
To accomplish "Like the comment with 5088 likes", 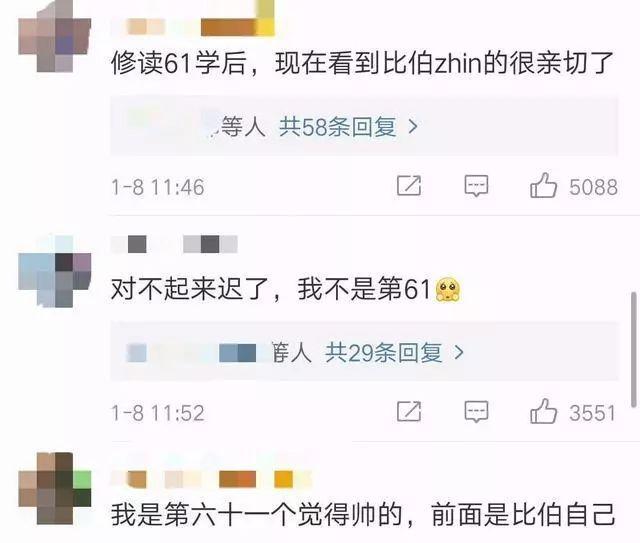I will [x=543, y=186].
